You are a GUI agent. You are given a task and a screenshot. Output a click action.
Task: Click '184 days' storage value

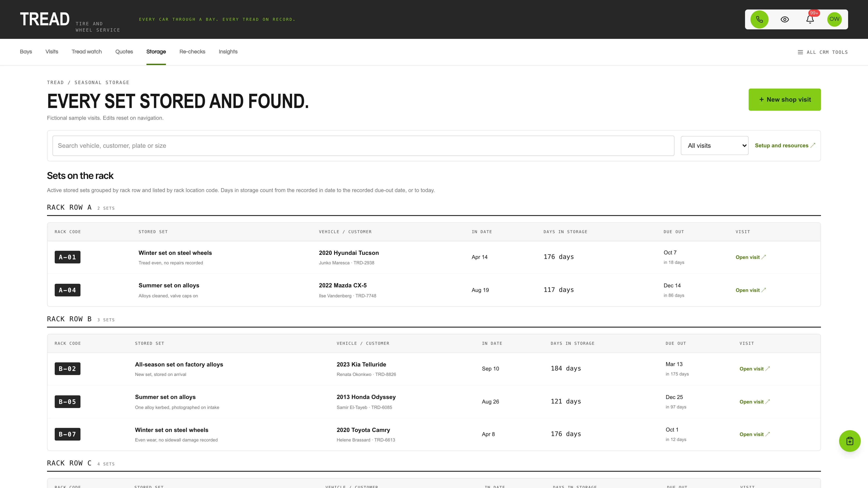[566, 368]
